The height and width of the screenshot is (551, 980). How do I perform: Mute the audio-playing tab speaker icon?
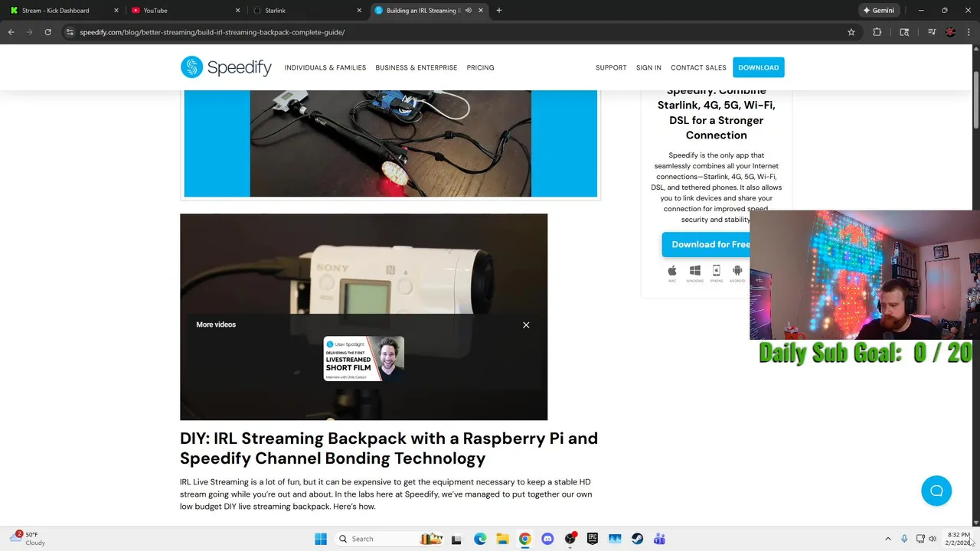tap(468, 11)
